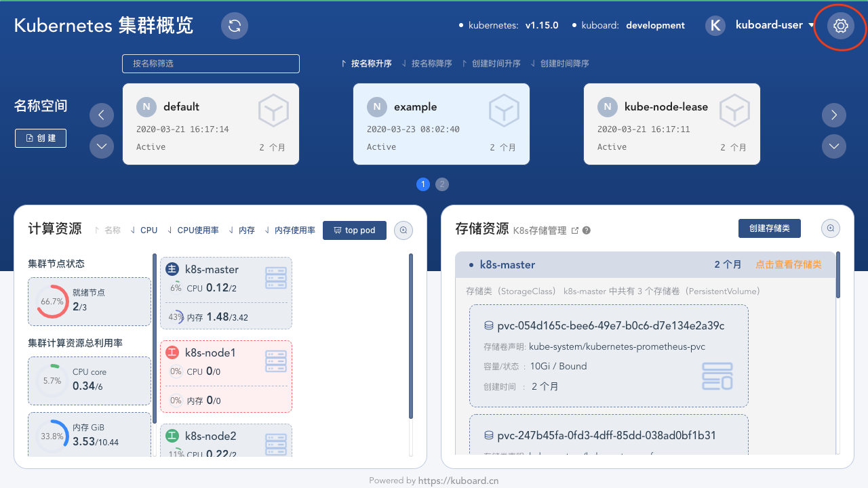Click the cube icon on example card
This screenshot has height=488, width=868.
[504, 110]
